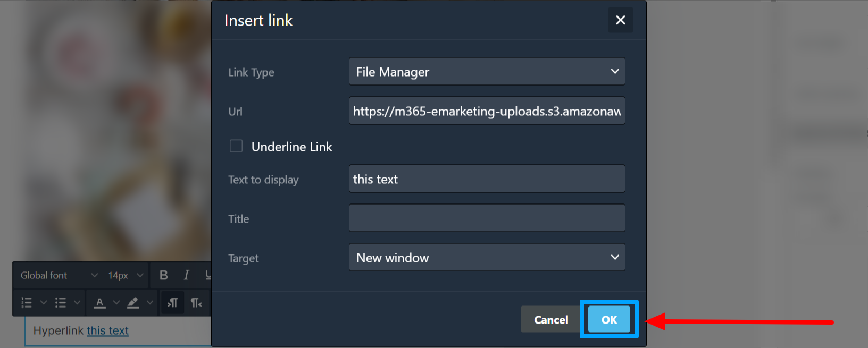Select the bulleted list icon
Image resolution: width=868 pixels, height=348 pixels.
point(61,303)
